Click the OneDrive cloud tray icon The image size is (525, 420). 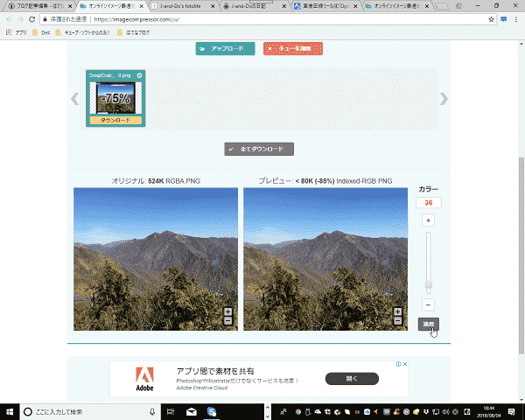(x=318, y=411)
